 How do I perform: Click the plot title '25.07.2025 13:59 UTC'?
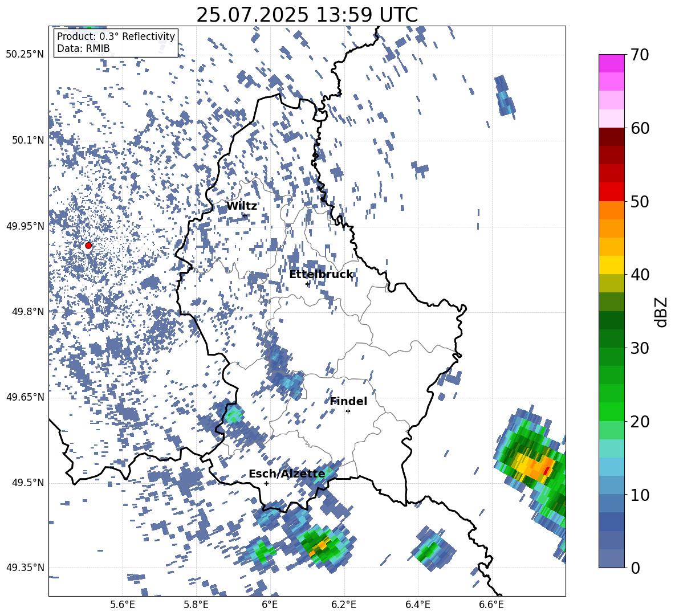(x=307, y=15)
